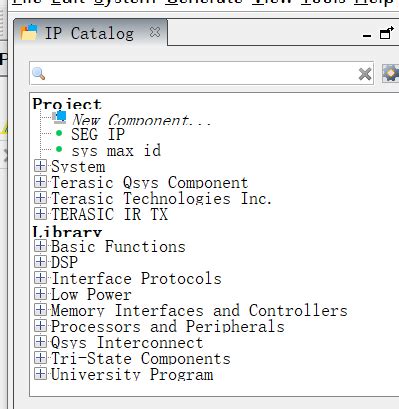Screen dimensions: 399x409
Task: Click the Project section header
Action: 67,104
